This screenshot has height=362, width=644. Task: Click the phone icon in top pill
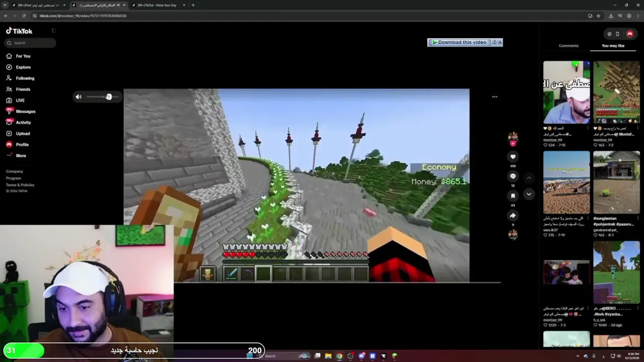tap(617, 34)
